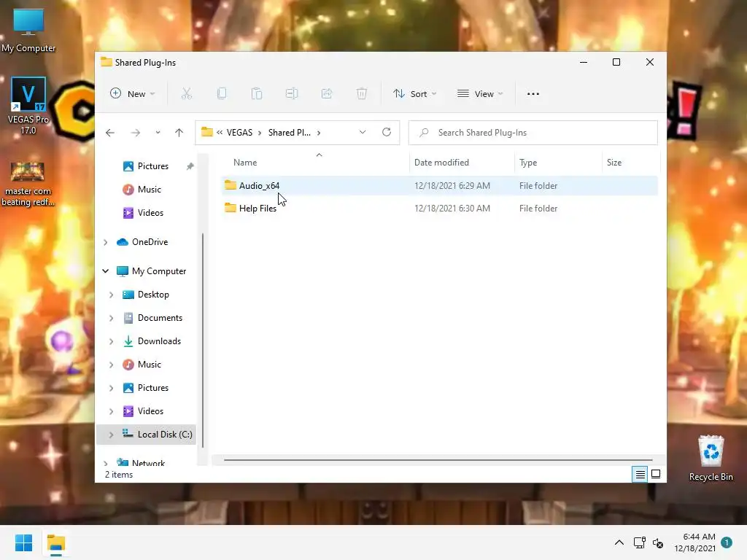Go up one folder level arrow
747x560 pixels.
(x=179, y=133)
